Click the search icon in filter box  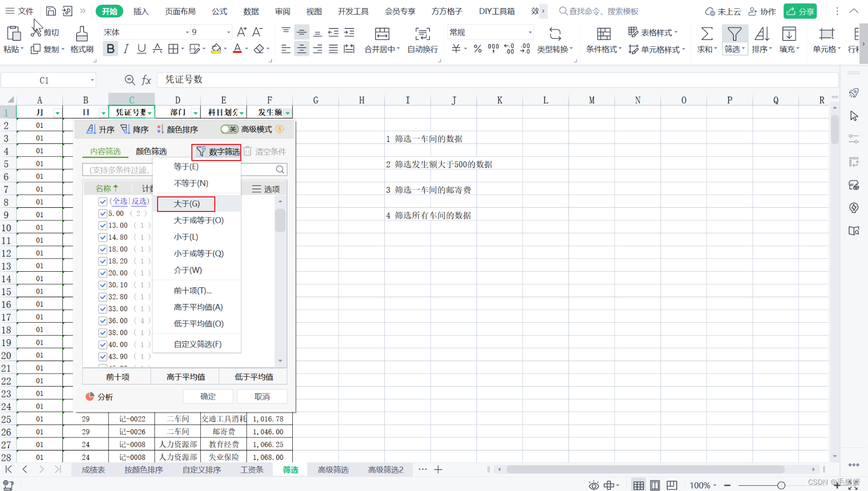[280, 169]
